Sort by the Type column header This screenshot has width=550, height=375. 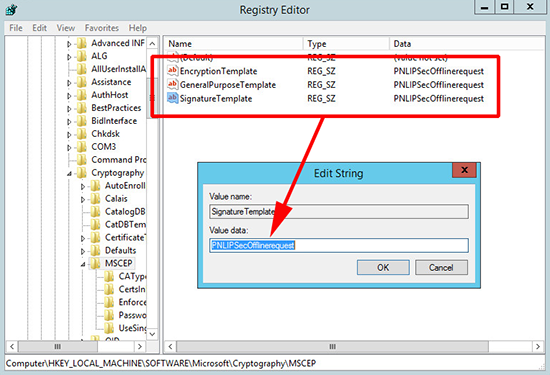pyautogui.click(x=347, y=44)
